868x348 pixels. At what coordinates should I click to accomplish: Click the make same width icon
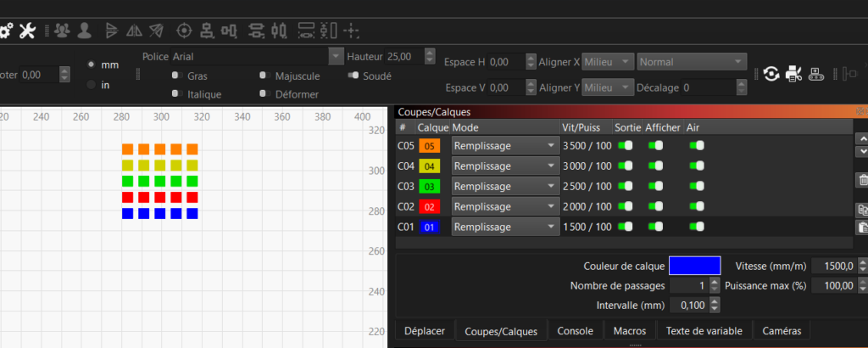pyautogui.click(x=305, y=31)
